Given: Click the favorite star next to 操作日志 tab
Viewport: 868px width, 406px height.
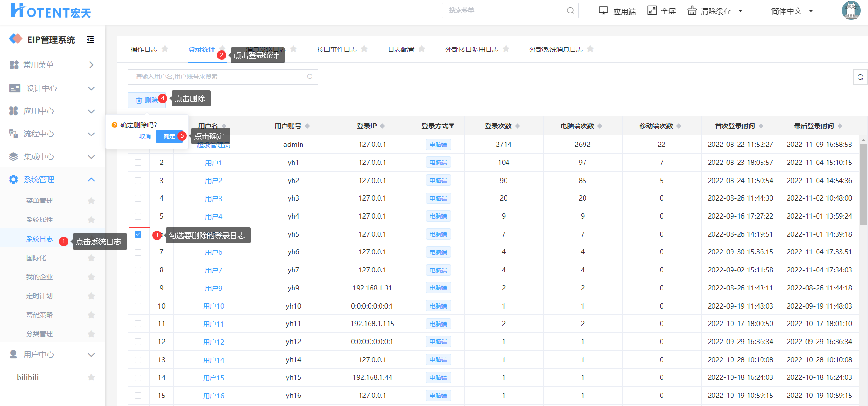Looking at the screenshot, I should click(165, 49).
